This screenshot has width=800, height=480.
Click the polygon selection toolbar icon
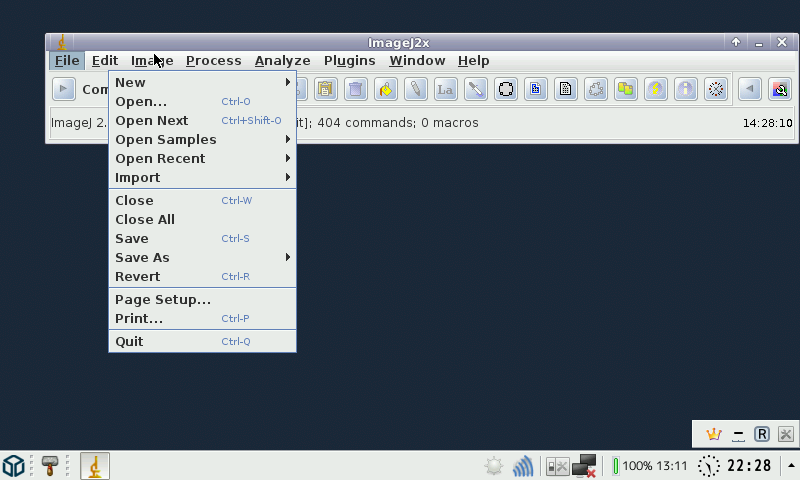click(x=596, y=89)
